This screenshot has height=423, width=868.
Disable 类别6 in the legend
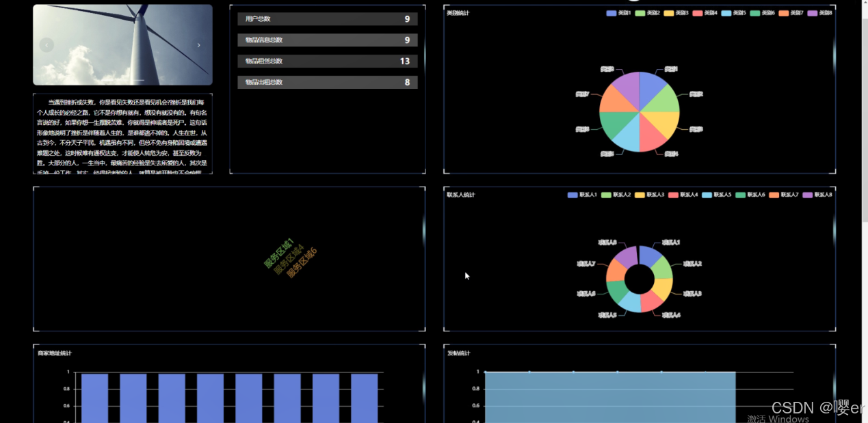pyautogui.click(x=762, y=13)
